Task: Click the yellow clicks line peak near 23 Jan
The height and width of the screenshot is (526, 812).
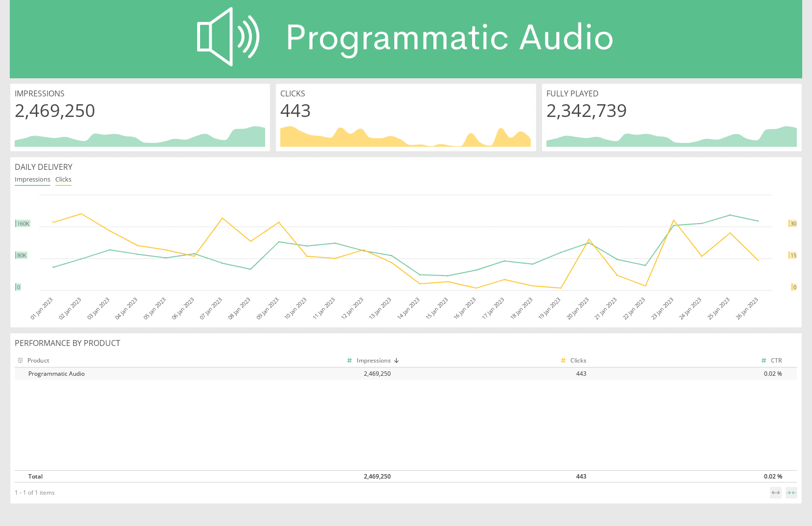Action: [x=674, y=221]
